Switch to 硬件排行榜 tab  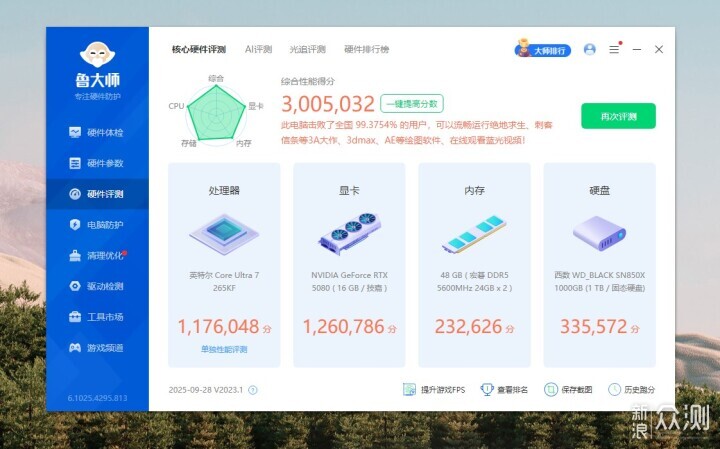[x=366, y=50]
